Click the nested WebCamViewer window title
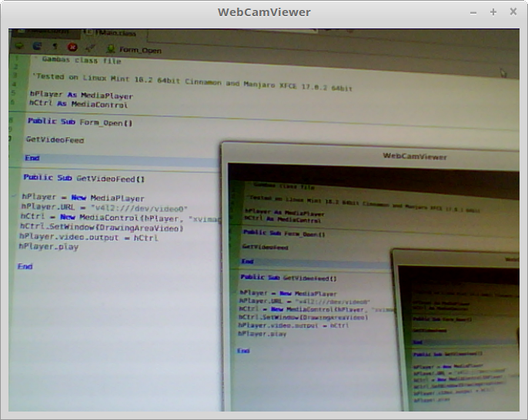This screenshot has width=528, height=420. coord(415,156)
